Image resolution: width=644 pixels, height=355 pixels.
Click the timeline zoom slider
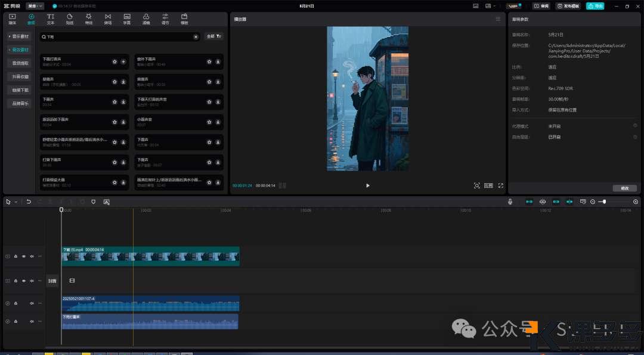tap(604, 202)
